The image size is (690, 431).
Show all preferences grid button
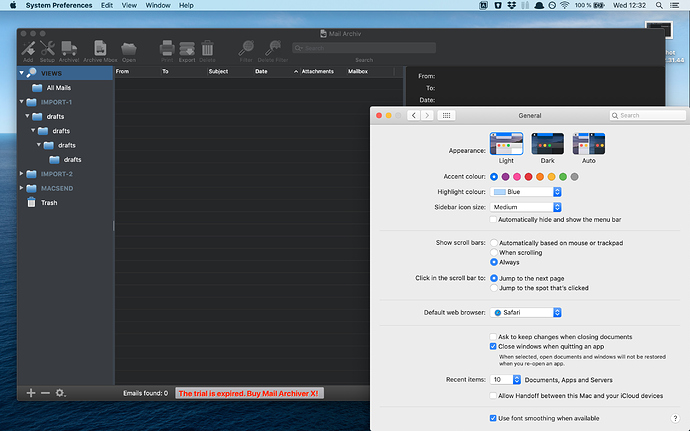446,115
